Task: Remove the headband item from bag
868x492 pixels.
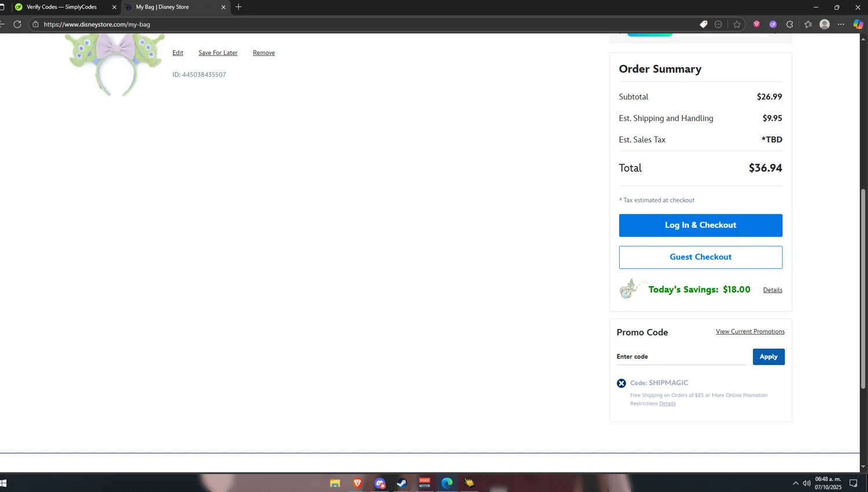Action: click(x=264, y=53)
